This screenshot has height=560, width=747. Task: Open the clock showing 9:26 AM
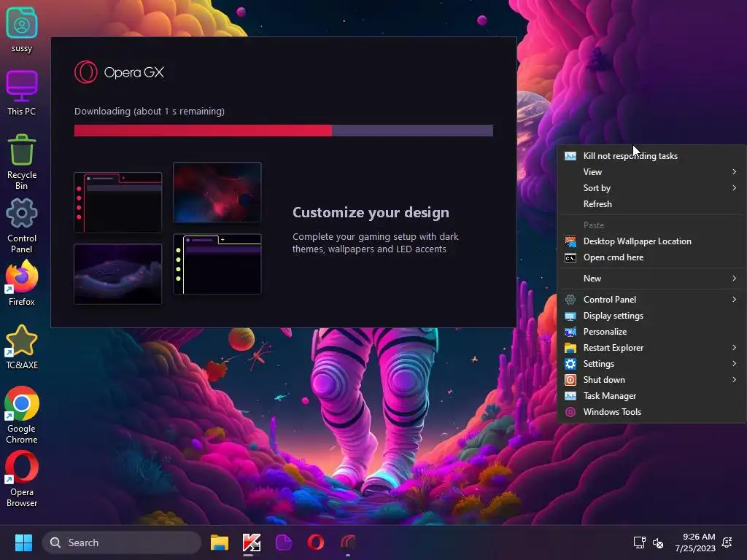(695, 542)
